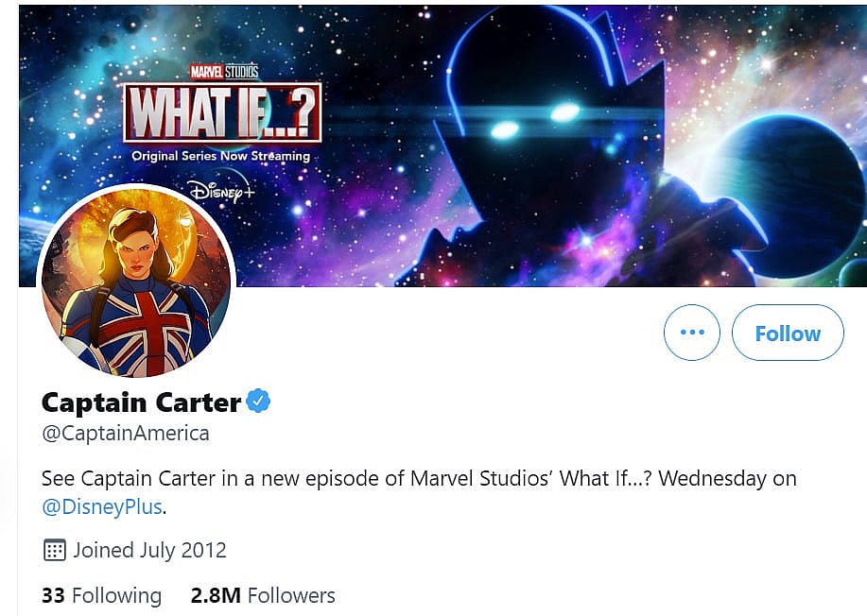Viewport: 867px width, 616px height.
Task: Click the Joined July 2012 text
Action: (x=149, y=550)
